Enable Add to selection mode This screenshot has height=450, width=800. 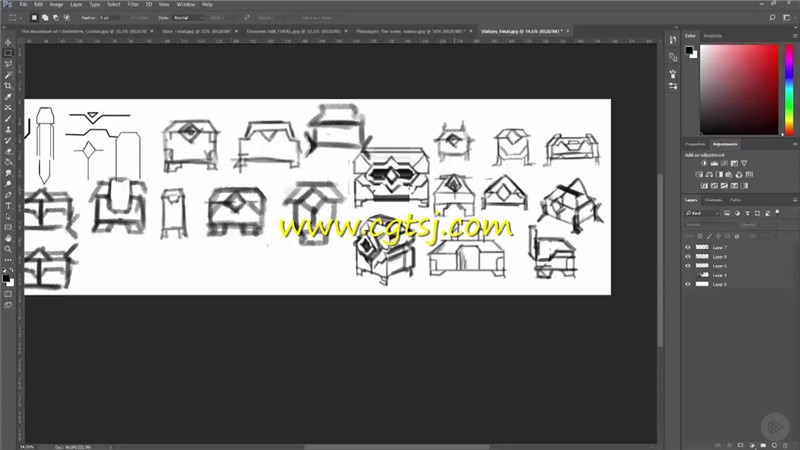pyautogui.click(x=45, y=17)
